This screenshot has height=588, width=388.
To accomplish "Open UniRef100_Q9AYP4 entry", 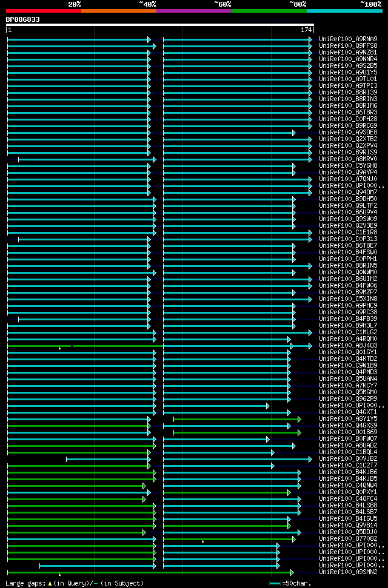I will click(x=348, y=173).
